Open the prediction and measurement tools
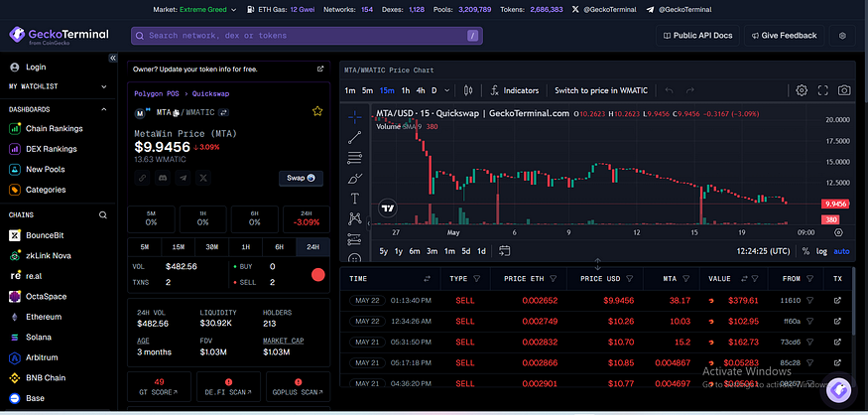868x415 pixels. [355, 239]
